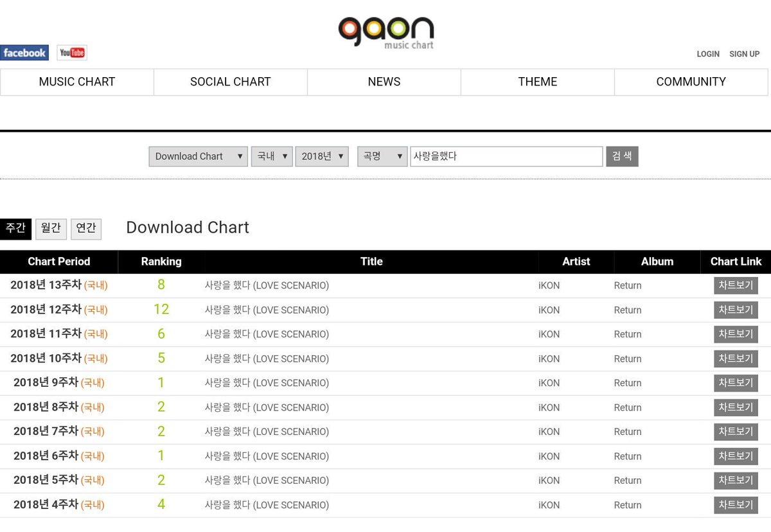Open the COMMUNITY menu
The height and width of the screenshot is (532, 771).
coord(691,82)
